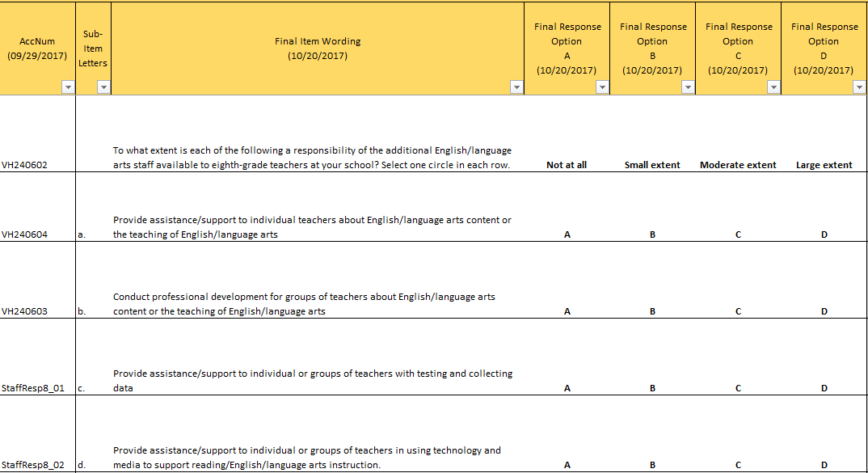Select the sub-item letter 'd.' cell
This screenshot has height=473, width=868.
point(93,433)
